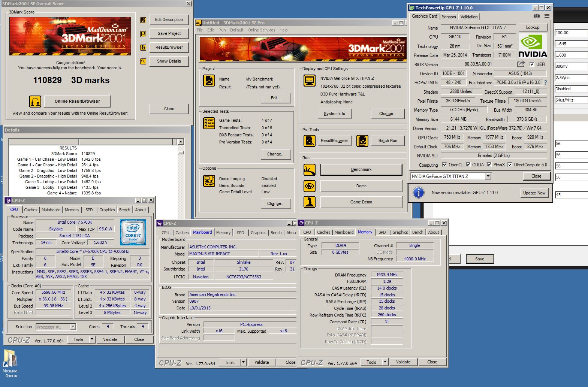588x387 pixels.
Task: Click the Batch Run button
Action: pyautogui.click(x=388, y=141)
